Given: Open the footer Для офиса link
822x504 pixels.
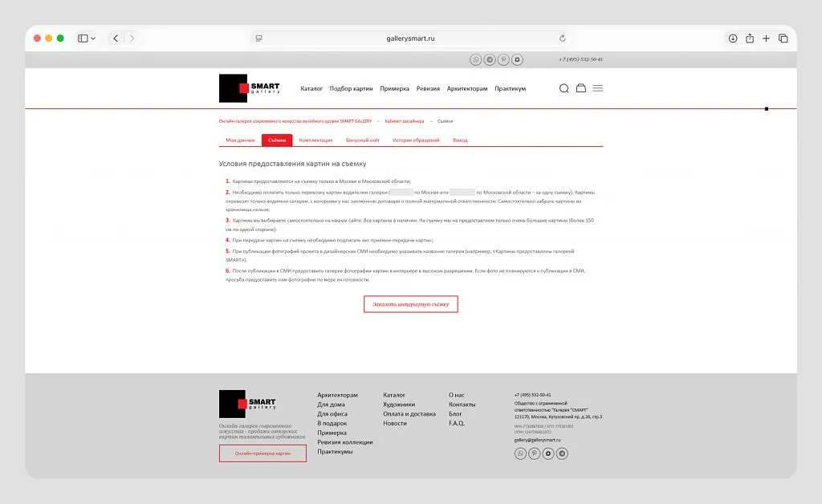Looking at the screenshot, I should (x=332, y=414).
